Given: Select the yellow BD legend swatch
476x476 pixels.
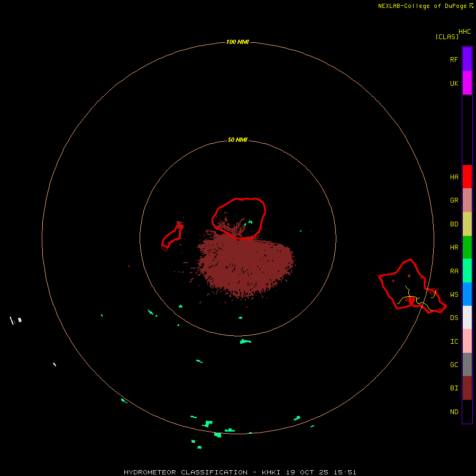Looking at the screenshot, I should (x=467, y=224).
